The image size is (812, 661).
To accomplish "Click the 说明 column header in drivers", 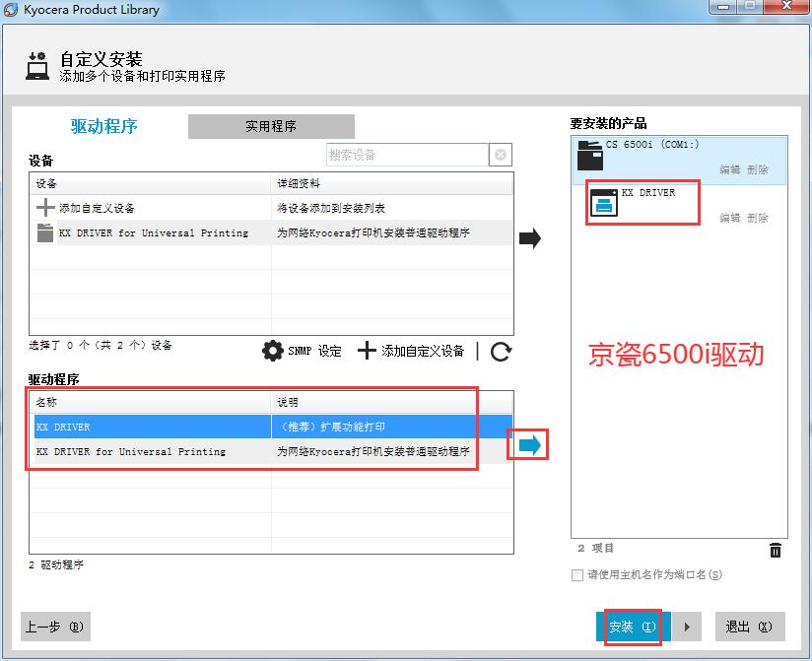I will [x=392, y=402].
